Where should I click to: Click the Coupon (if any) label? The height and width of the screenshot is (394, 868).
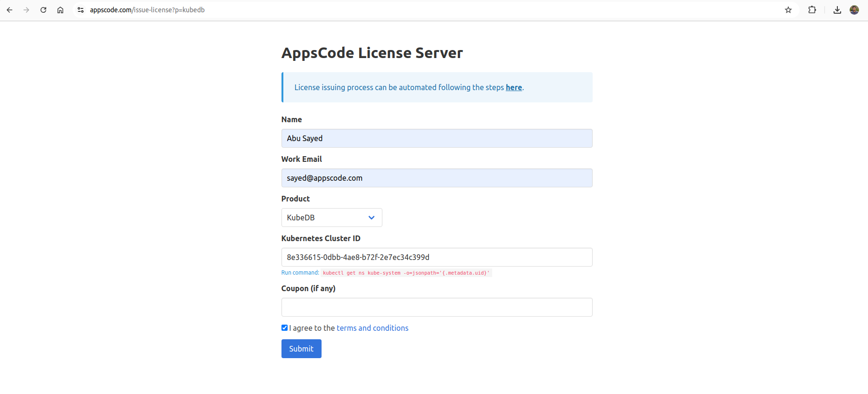tap(308, 288)
